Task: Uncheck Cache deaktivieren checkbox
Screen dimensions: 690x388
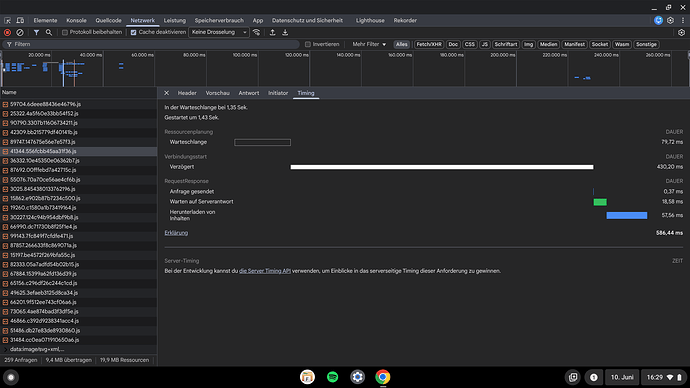Action: (x=133, y=32)
